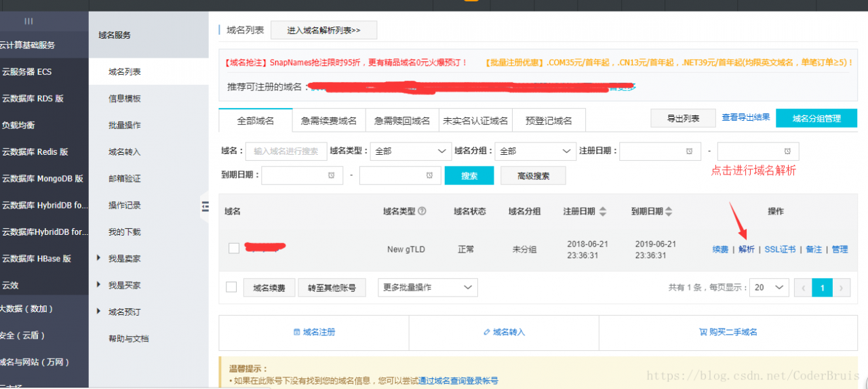Click the blue 搜索 button

tap(469, 176)
